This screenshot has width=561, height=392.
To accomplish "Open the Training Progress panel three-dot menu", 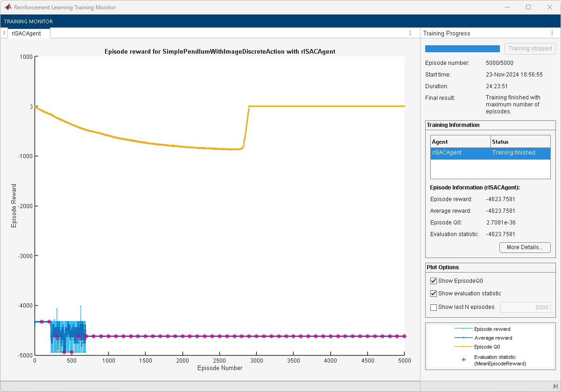I will click(x=552, y=33).
